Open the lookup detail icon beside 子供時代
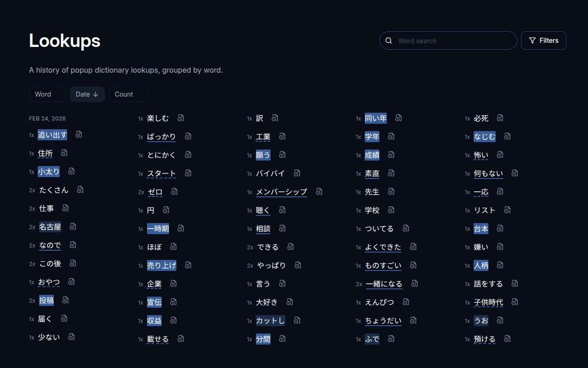 pyautogui.click(x=514, y=302)
